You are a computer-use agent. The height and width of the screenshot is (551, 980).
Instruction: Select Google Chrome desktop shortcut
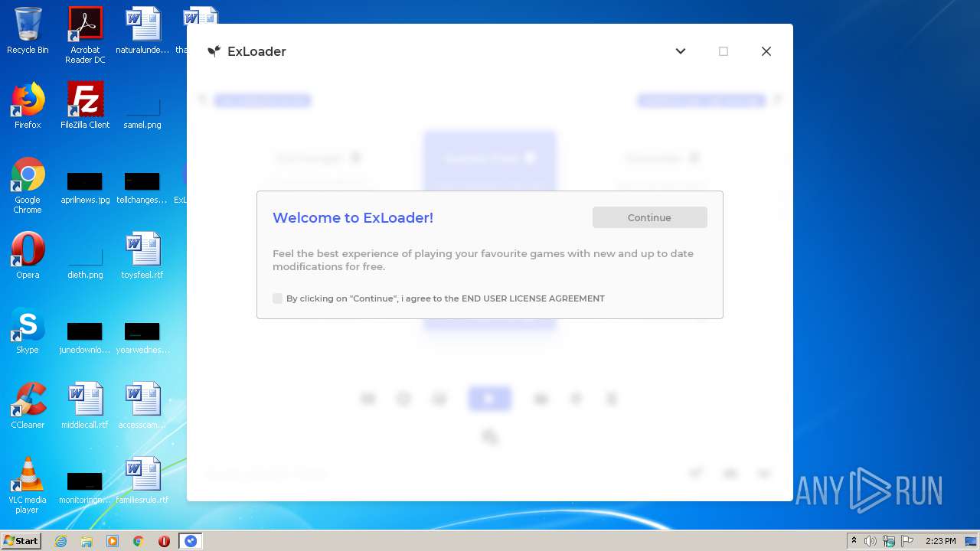28,185
